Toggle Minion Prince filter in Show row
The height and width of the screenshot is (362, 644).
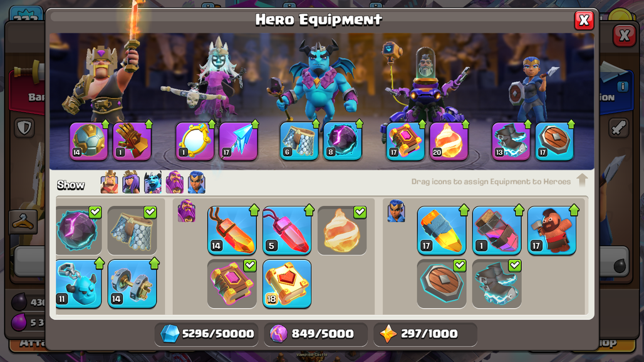[x=153, y=182]
